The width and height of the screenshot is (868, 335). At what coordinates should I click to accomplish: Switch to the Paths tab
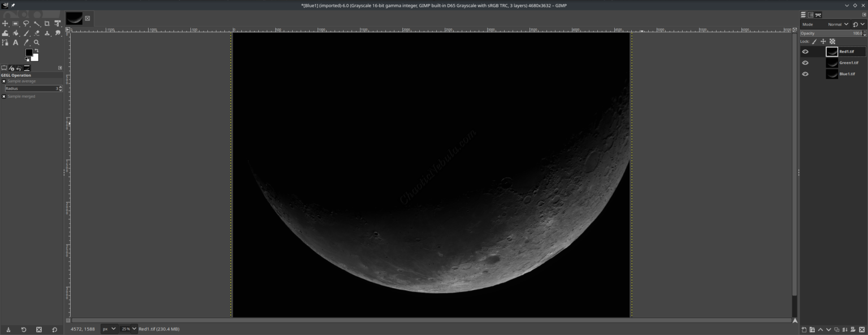pos(818,14)
